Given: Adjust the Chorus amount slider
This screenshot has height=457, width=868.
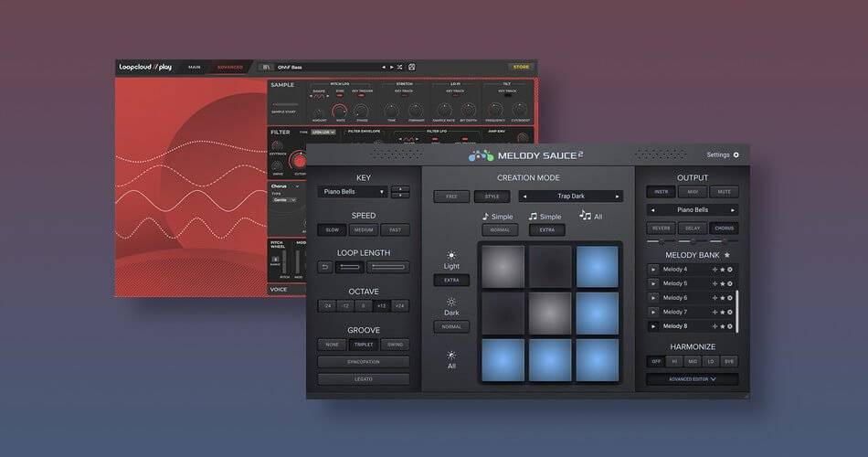Looking at the screenshot, I should (724, 241).
